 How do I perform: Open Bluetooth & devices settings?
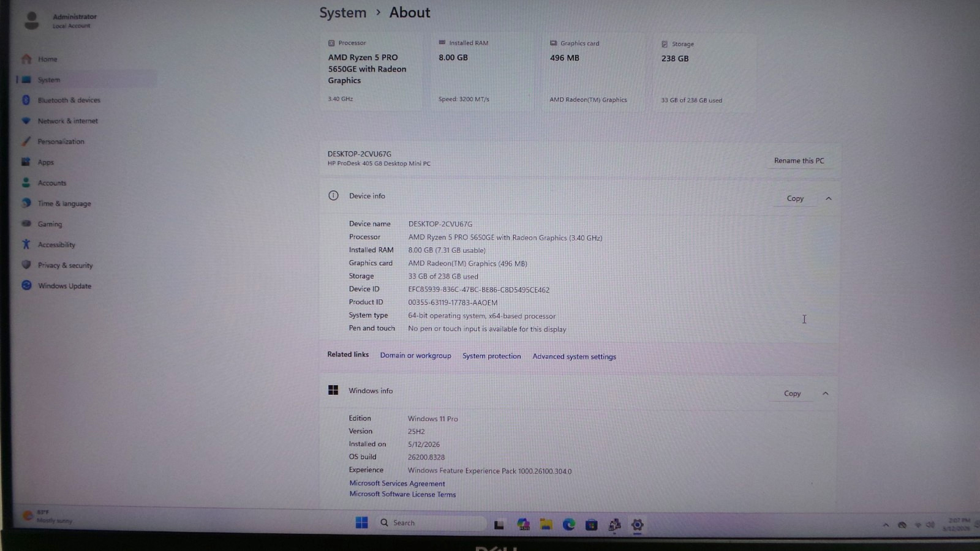[x=69, y=100]
